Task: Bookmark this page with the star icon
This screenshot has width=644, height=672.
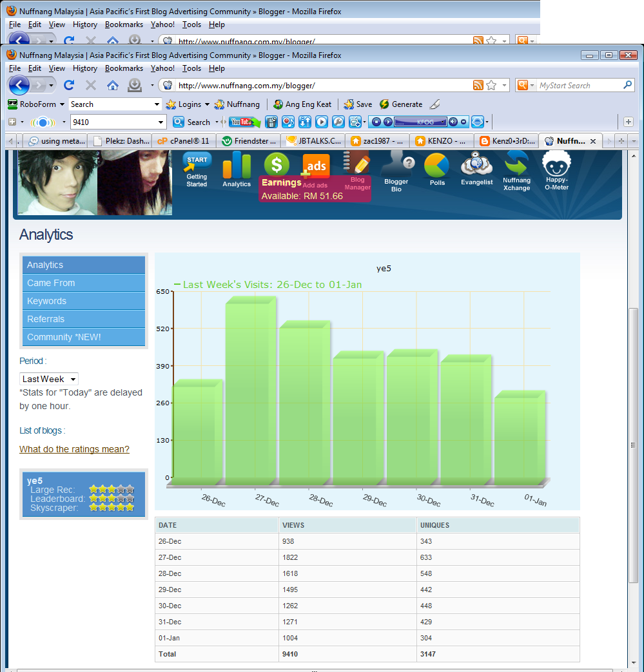Action: (x=491, y=85)
